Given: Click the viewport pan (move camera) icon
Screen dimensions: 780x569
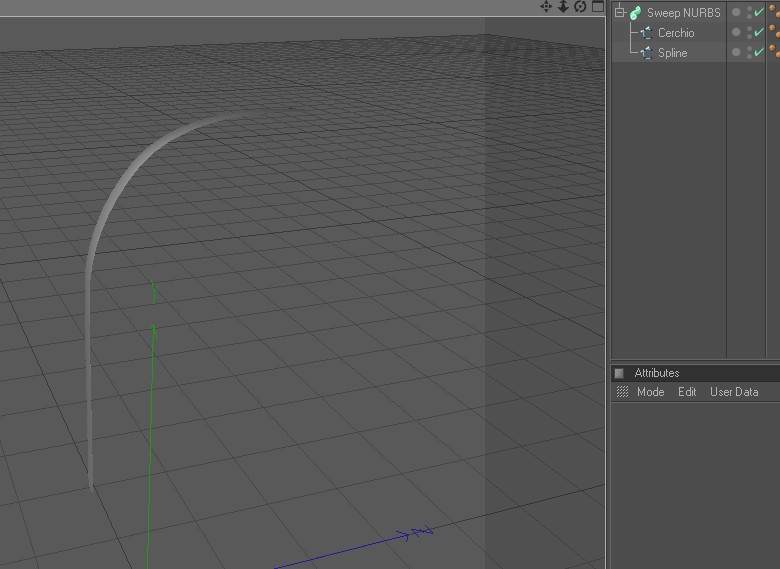Looking at the screenshot, I should 546,6.
